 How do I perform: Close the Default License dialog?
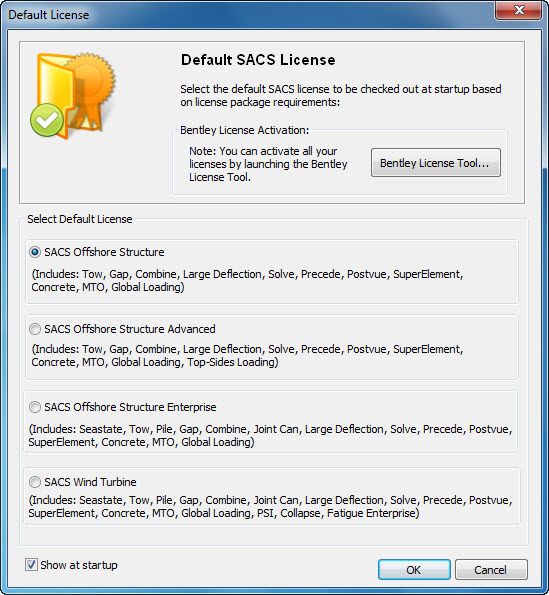tap(519, 10)
